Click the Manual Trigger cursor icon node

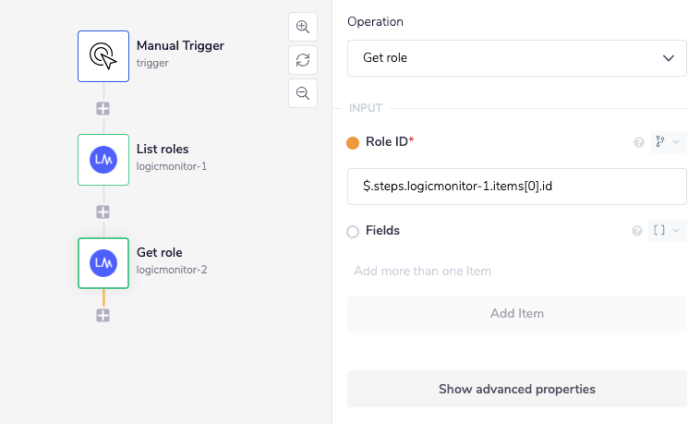coord(103,56)
